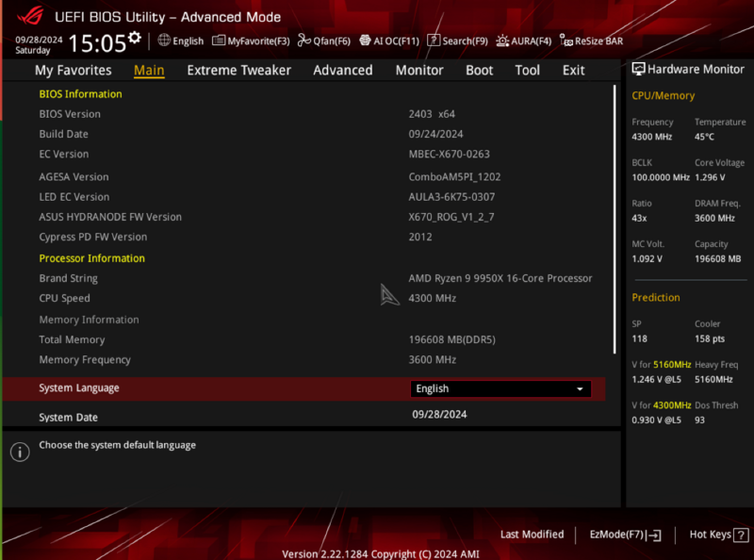This screenshot has height=560, width=754.
Task: Click the 1.246 V @L5 voltage value
Action: (x=656, y=380)
